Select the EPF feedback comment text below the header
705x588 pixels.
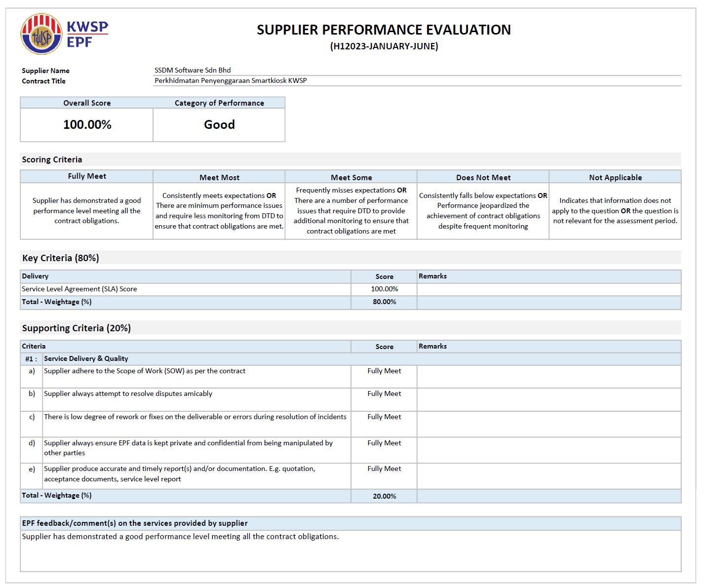(180, 537)
